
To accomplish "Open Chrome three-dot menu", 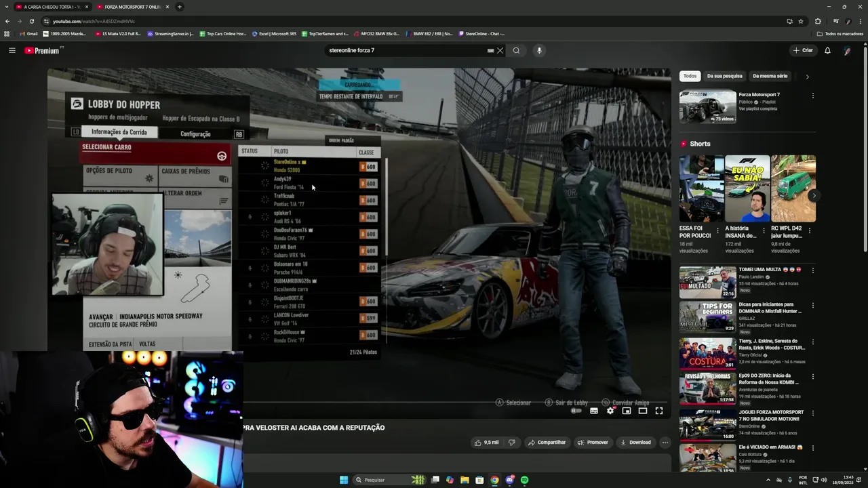I will 860,21.
